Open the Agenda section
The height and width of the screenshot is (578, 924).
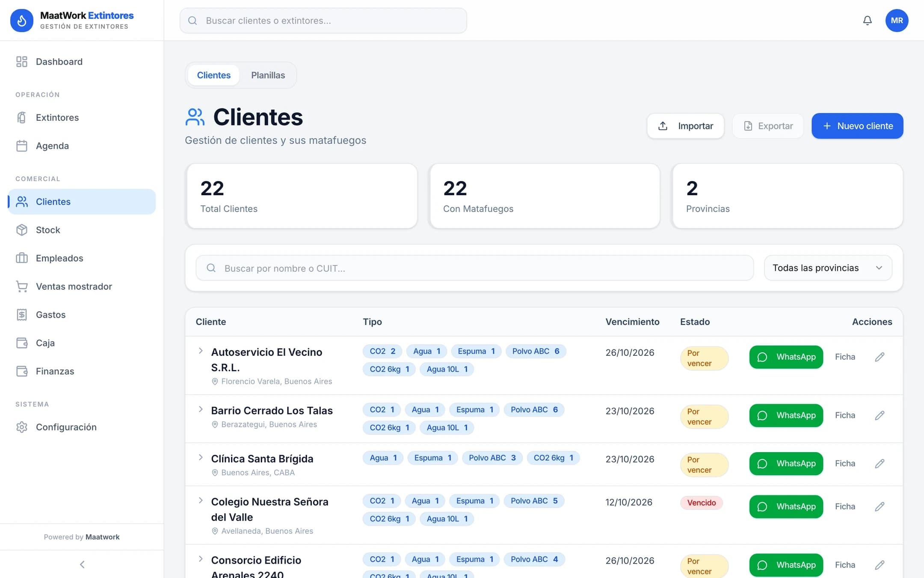[x=82, y=146]
